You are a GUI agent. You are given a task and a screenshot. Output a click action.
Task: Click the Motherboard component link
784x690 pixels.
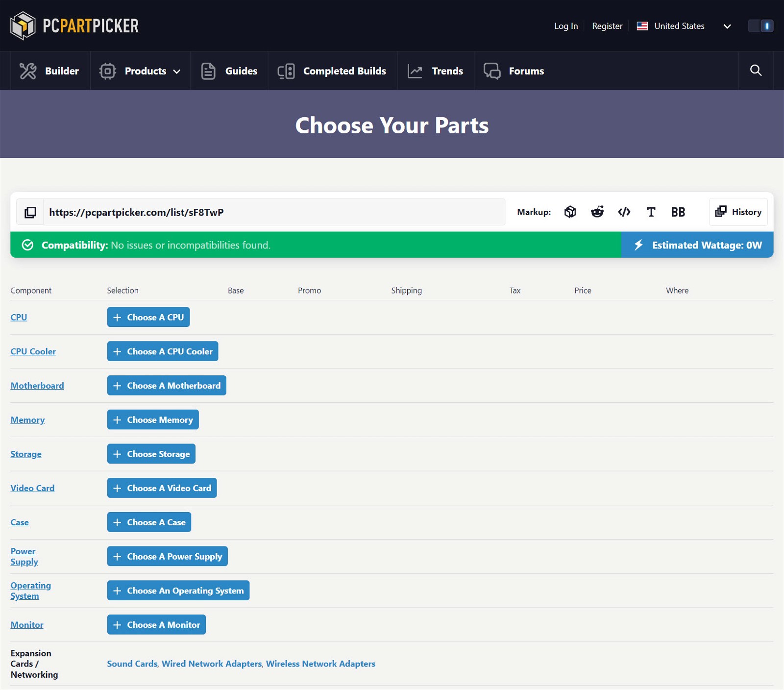(37, 386)
